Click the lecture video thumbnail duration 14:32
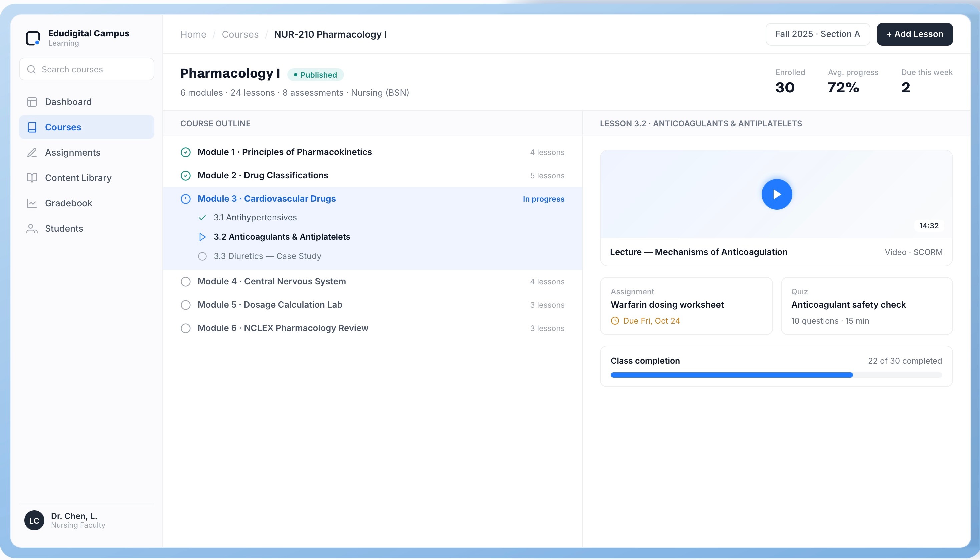980x560 pixels. click(x=928, y=226)
